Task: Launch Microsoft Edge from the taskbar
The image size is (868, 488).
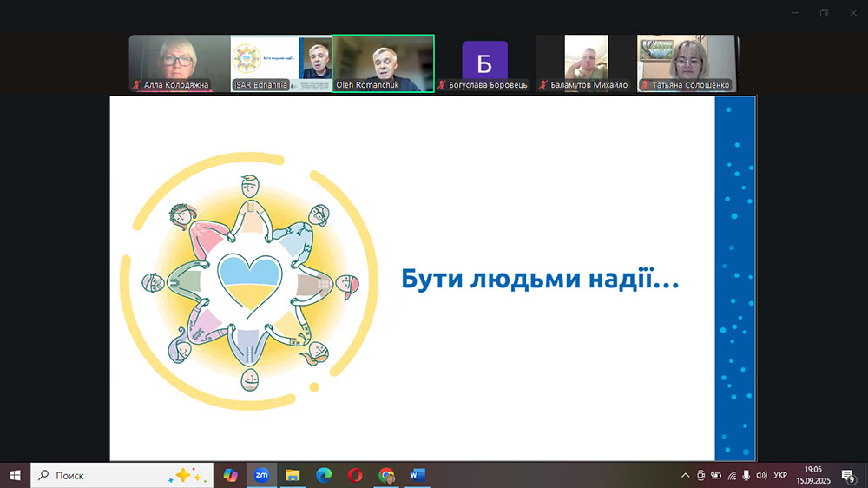Action: pyautogui.click(x=324, y=475)
